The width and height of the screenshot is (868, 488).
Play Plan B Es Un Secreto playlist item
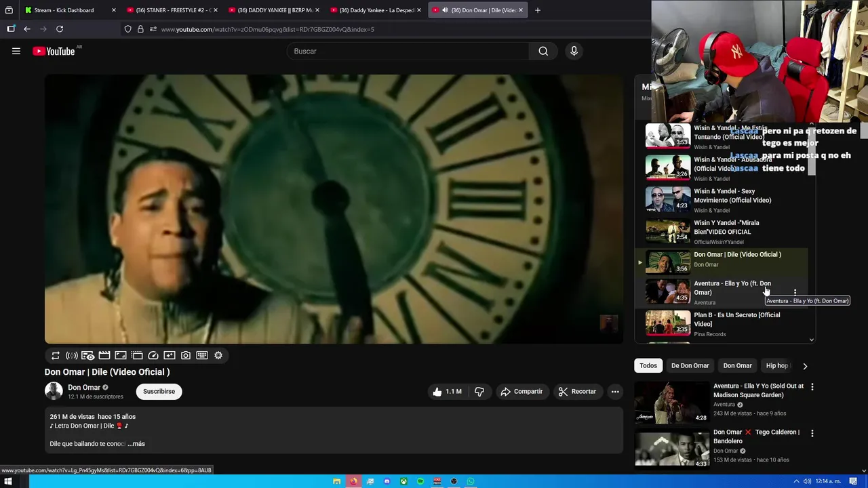[722, 324]
